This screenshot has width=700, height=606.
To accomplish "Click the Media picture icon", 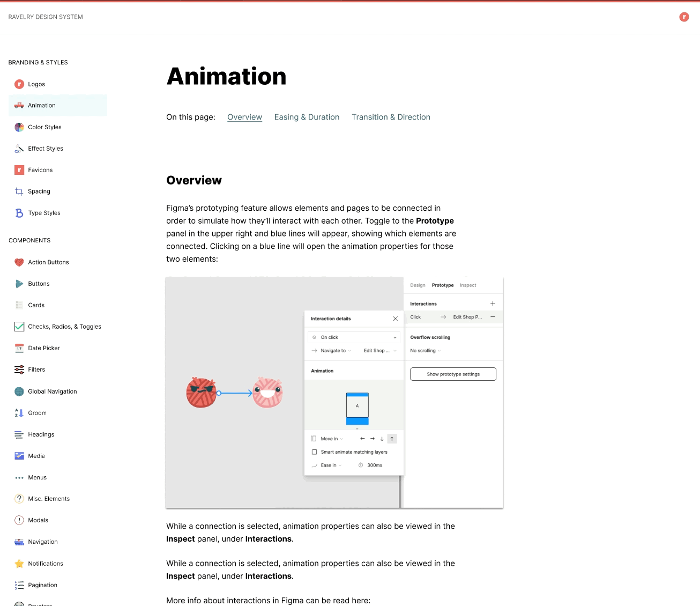I will [19, 456].
